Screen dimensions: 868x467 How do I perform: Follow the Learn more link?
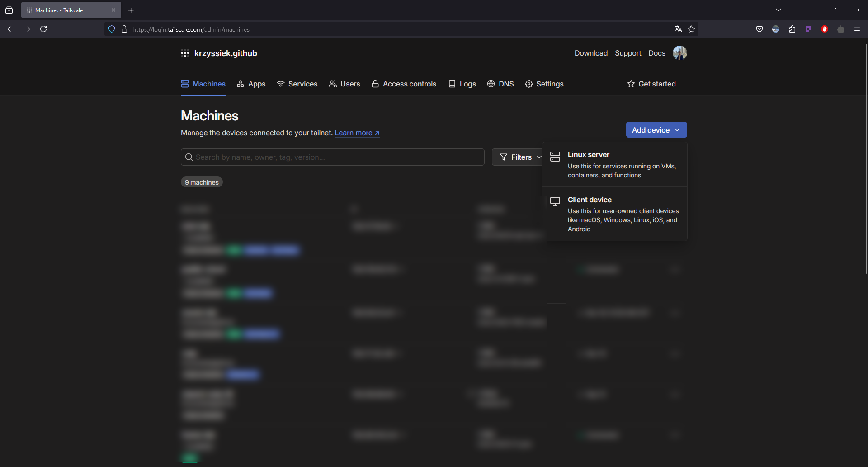coord(357,133)
